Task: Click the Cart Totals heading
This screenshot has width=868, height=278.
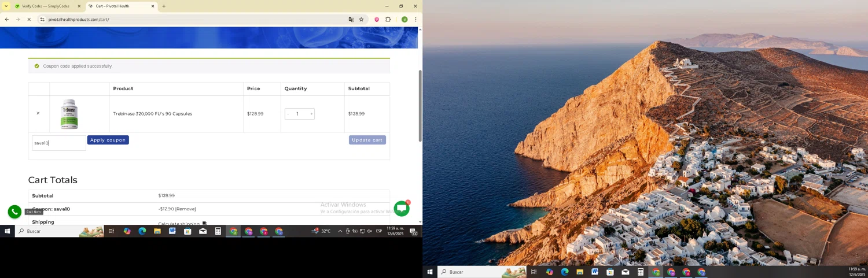Action: (53, 180)
